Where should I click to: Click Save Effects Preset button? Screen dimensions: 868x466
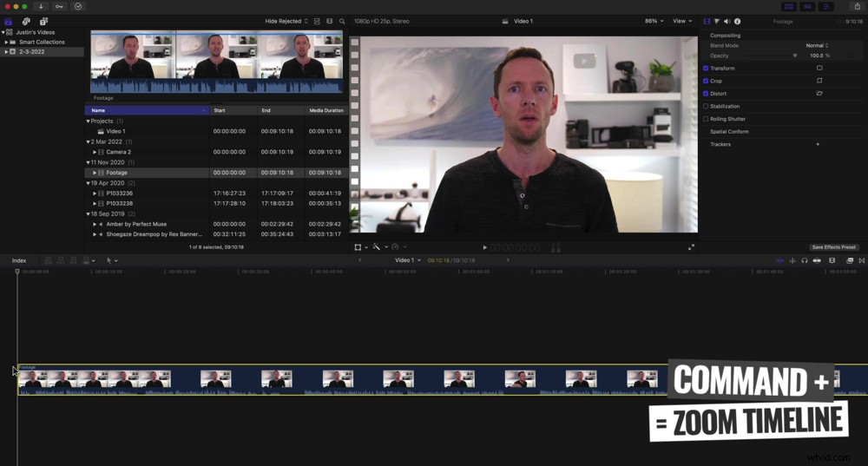[833, 247]
